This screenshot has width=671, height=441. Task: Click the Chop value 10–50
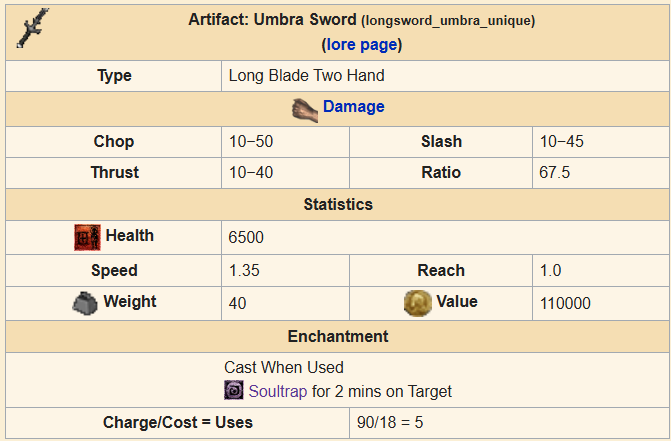point(251,142)
